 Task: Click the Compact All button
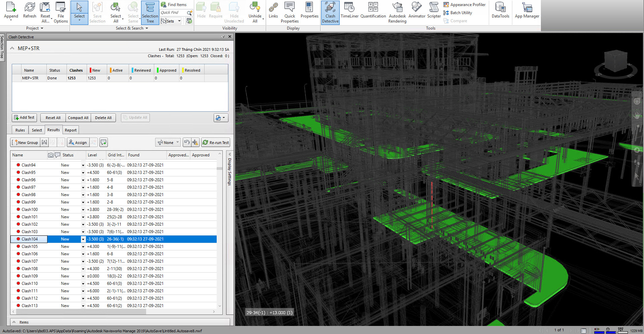78,118
